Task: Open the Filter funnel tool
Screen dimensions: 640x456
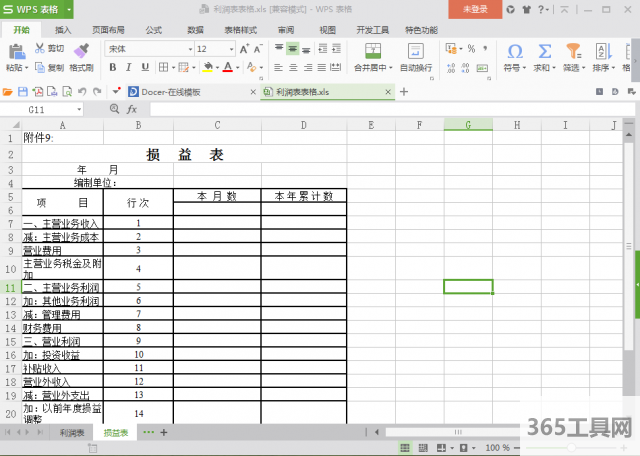Action: pyautogui.click(x=573, y=51)
